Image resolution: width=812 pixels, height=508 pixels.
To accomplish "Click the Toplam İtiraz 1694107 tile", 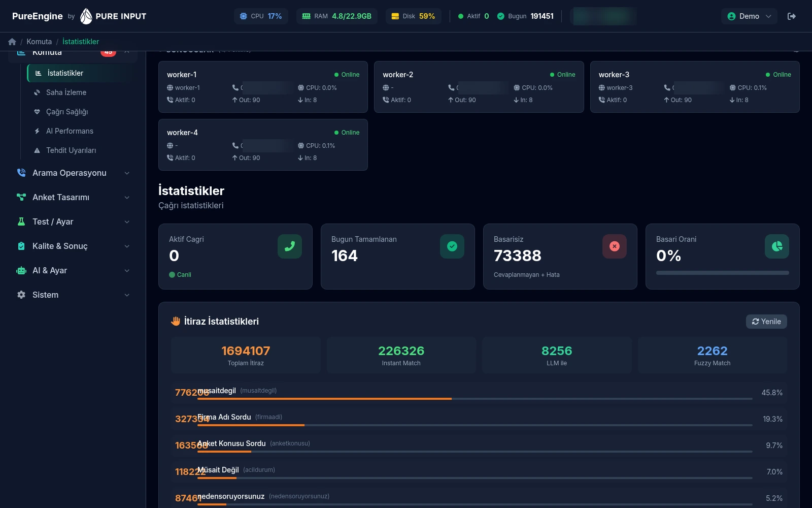I will [x=246, y=355].
